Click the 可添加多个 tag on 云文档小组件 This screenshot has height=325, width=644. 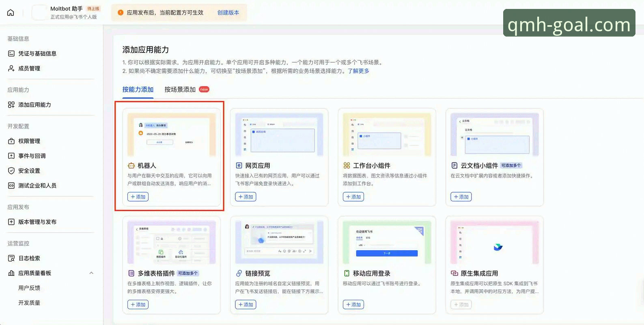click(x=511, y=165)
